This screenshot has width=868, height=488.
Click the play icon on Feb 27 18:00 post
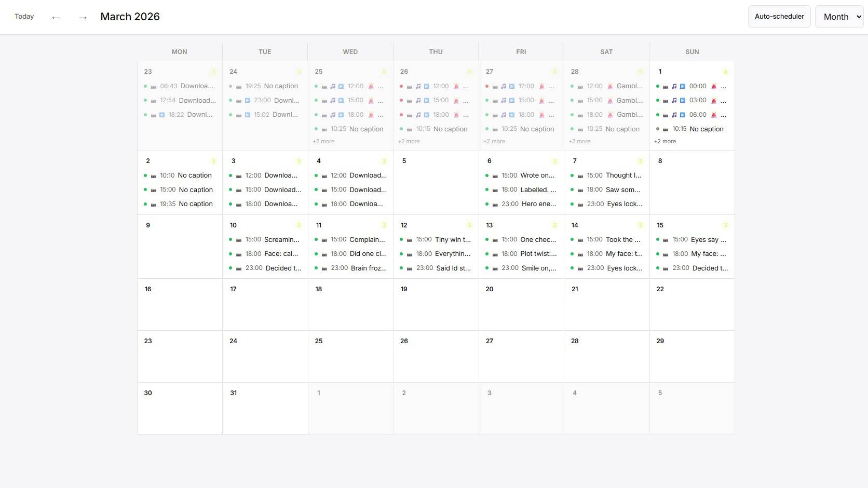(512, 115)
